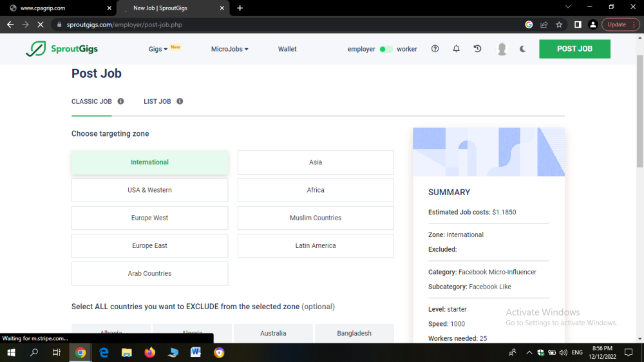Screen dimensions: 644x362
Task: Close the www.cpagrip.com tab
Action: pyautogui.click(x=109, y=8)
